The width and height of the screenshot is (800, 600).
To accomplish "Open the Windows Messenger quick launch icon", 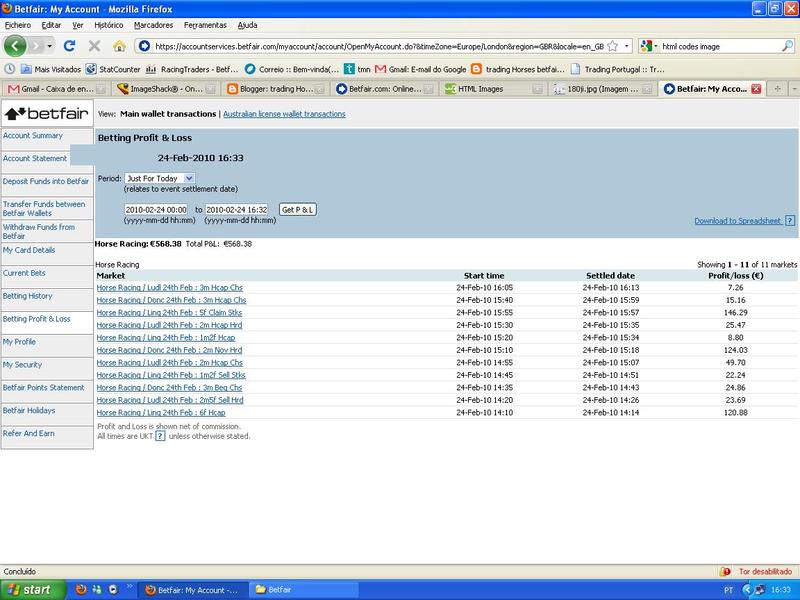I will pyautogui.click(x=97, y=590).
